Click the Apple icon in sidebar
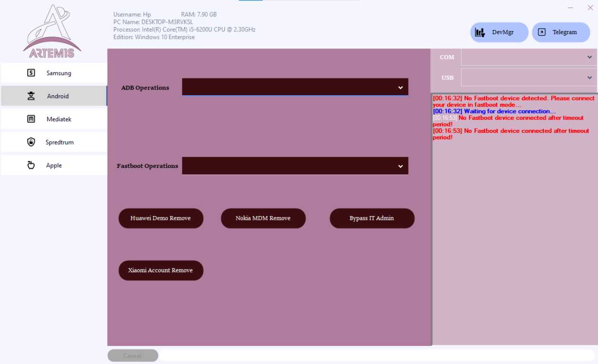The width and height of the screenshot is (598, 364). click(x=31, y=165)
